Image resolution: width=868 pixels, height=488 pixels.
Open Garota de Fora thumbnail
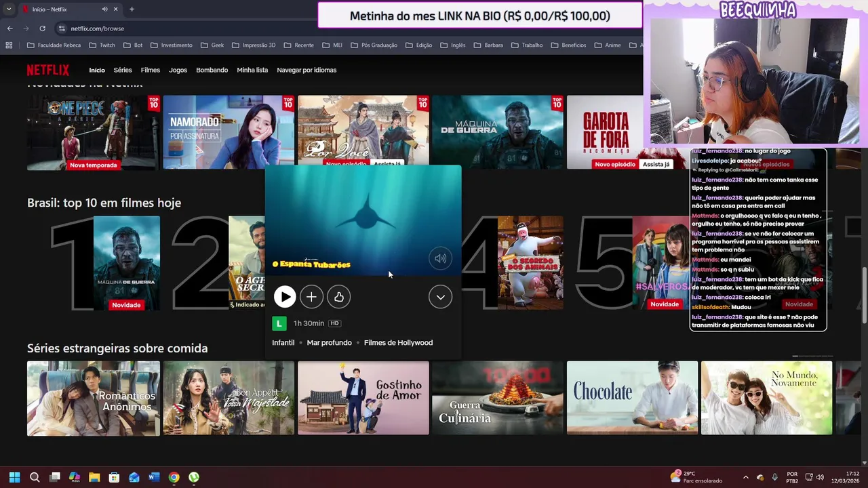605,132
